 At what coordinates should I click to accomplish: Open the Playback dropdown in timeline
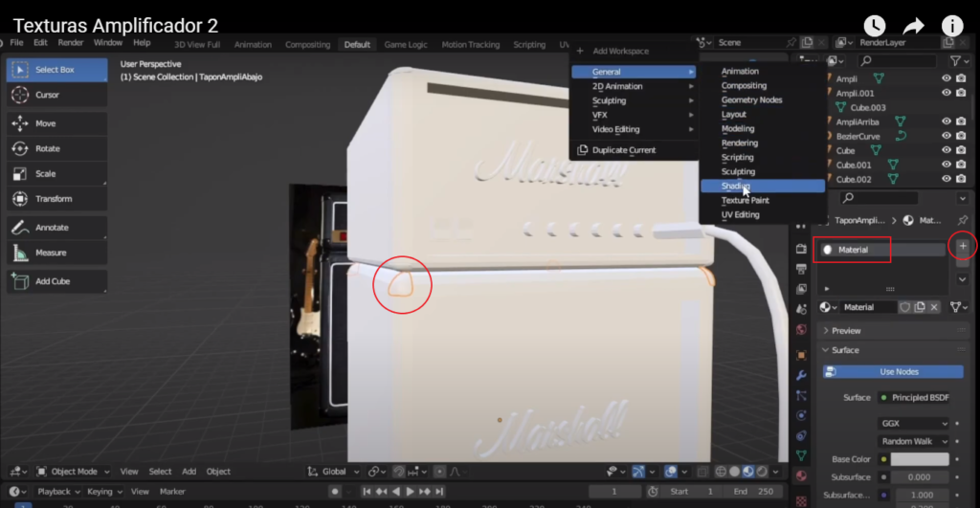click(x=58, y=492)
